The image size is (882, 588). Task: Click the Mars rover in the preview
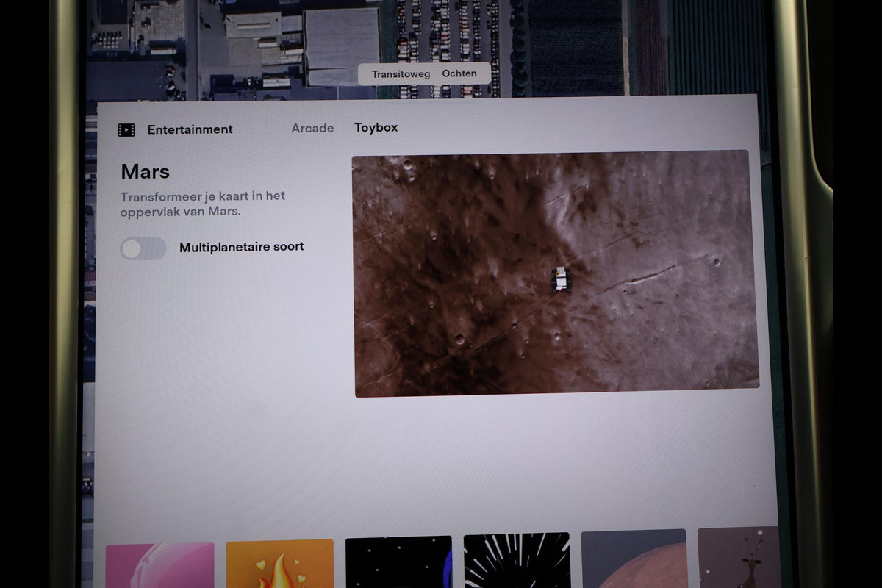pyautogui.click(x=561, y=279)
